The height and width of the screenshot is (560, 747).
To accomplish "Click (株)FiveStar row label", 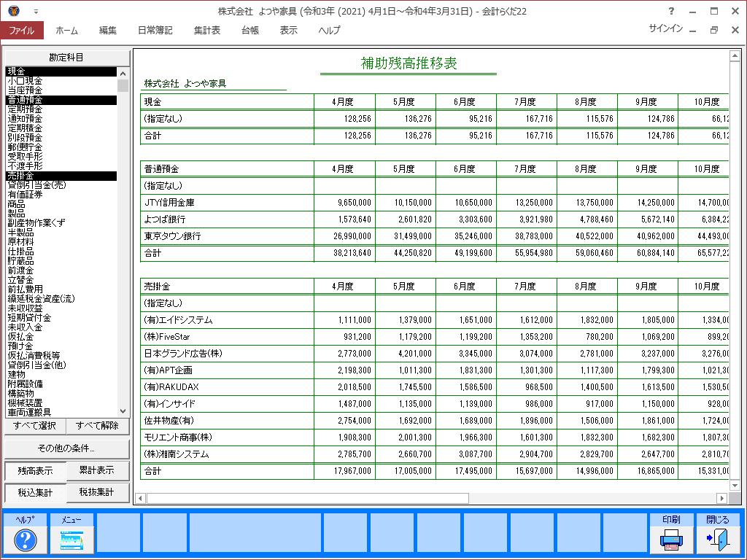I will [167, 337].
